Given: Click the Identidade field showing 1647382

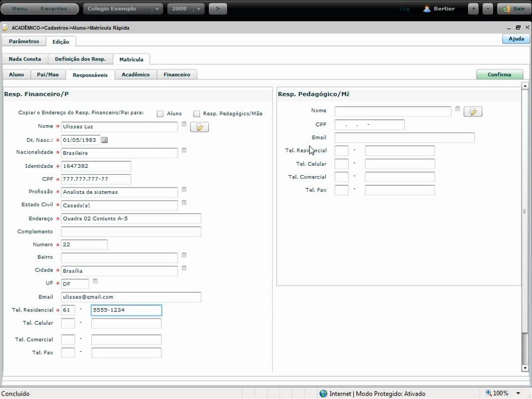Looking at the screenshot, I should click(96, 166).
